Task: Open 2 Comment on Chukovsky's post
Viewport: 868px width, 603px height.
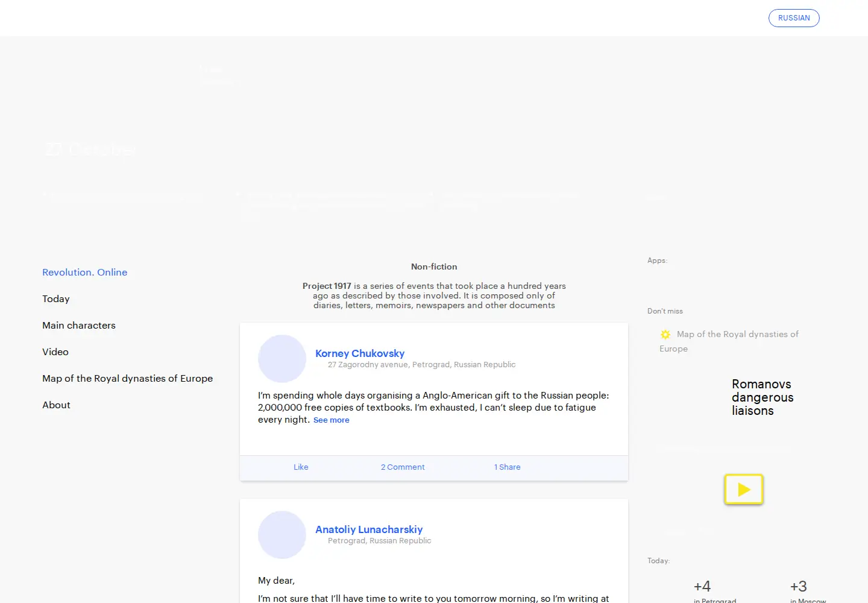Action: coord(403,467)
